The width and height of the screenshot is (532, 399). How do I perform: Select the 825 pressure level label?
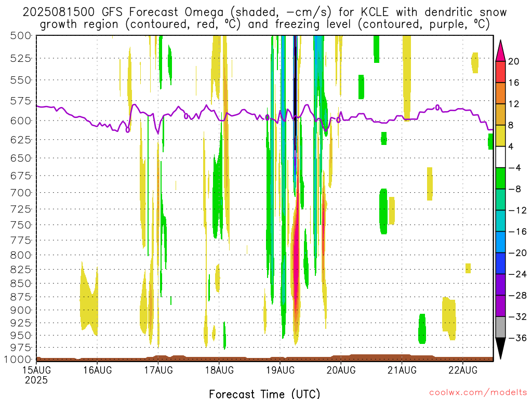pos(21,270)
